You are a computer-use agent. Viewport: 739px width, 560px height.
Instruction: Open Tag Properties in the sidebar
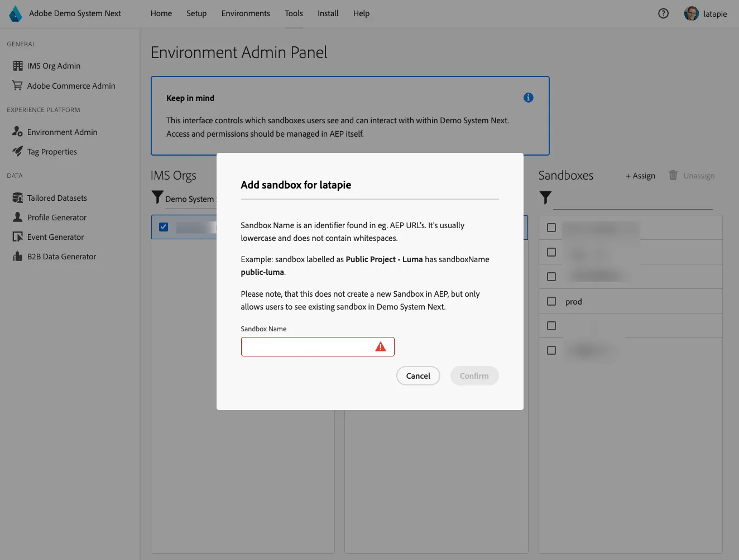tap(52, 152)
